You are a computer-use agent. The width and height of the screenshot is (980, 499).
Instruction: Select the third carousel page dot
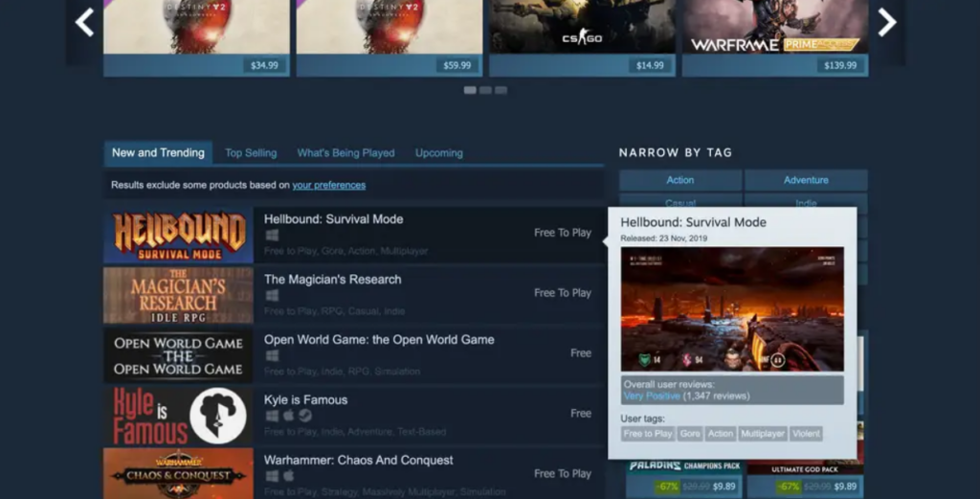point(501,90)
